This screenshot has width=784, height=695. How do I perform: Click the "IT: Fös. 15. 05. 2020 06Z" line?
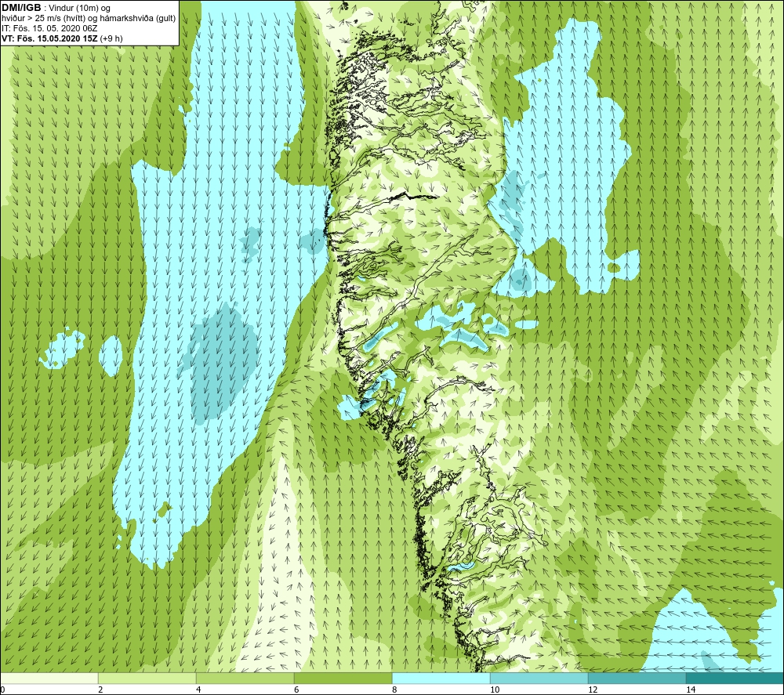pos(49,28)
